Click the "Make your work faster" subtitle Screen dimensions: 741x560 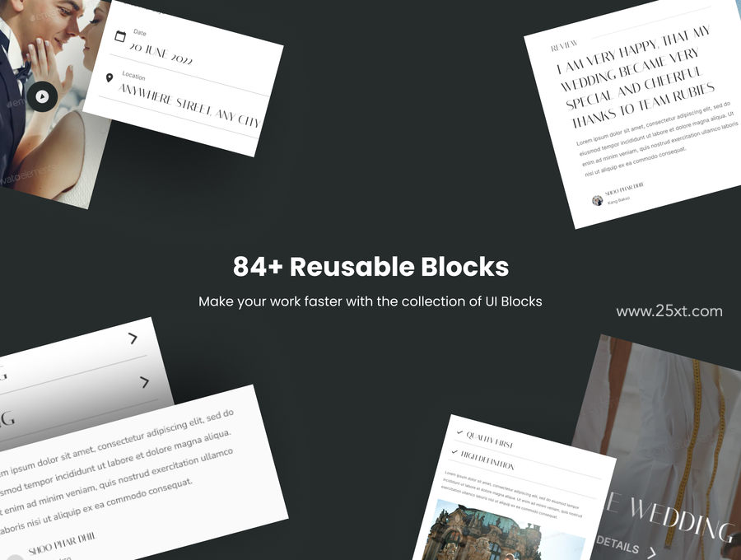click(x=370, y=301)
